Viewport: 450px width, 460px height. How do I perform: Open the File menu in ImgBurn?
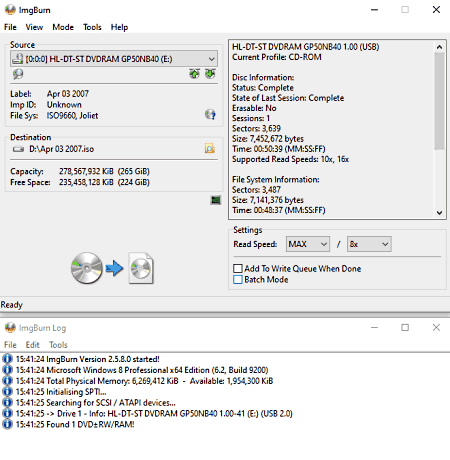click(10, 27)
